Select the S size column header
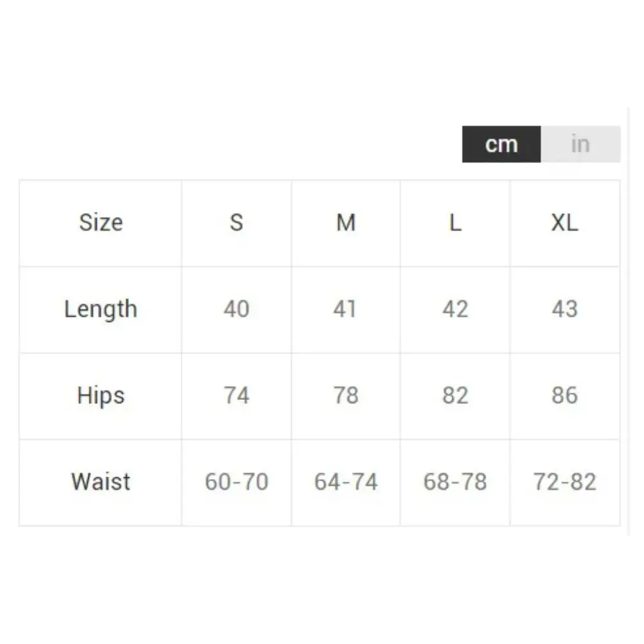Image resolution: width=644 pixels, height=644 pixels. [236, 223]
